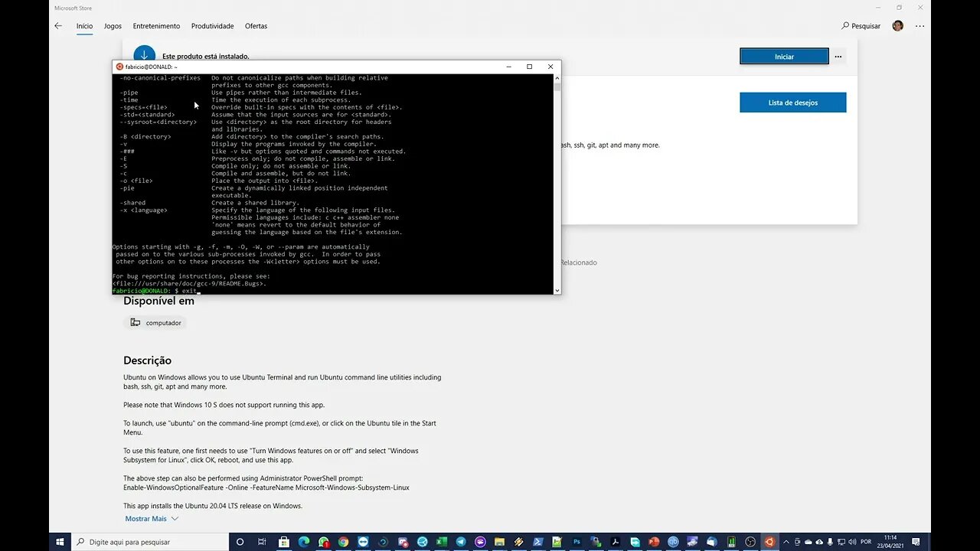
Task: Expand the description with Mostrar Mais
Action: pyautogui.click(x=152, y=519)
